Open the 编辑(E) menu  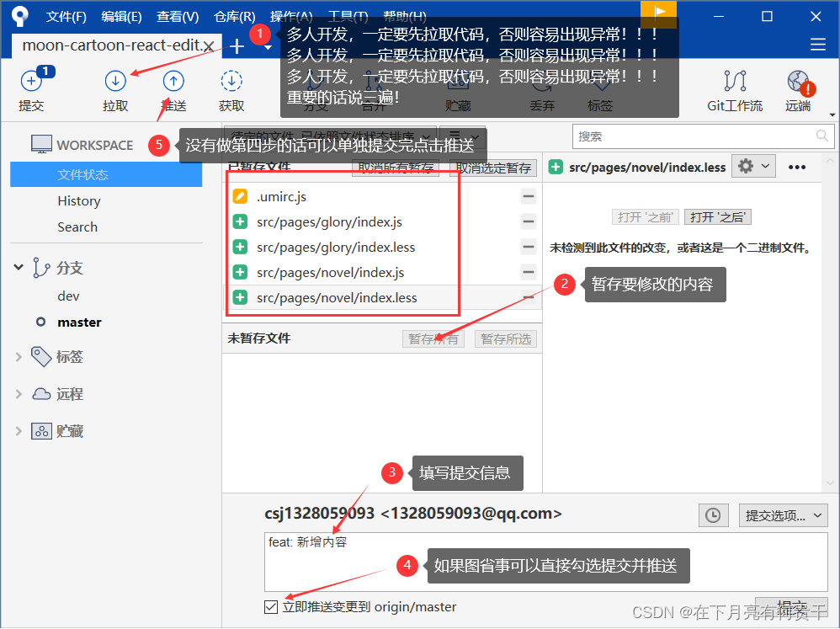(121, 17)
